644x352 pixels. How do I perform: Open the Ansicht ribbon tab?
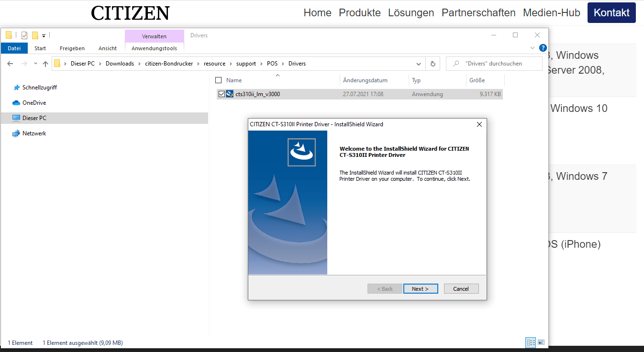108,48
